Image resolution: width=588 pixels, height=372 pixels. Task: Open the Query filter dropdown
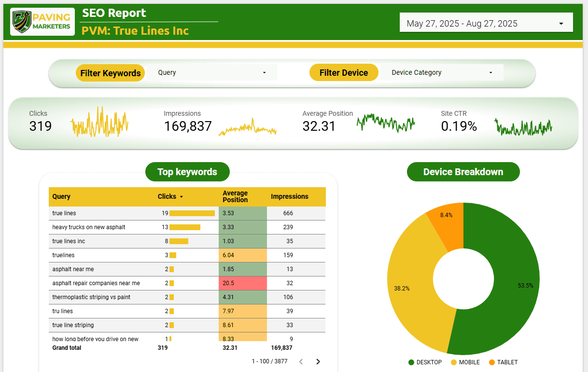(212, 72)
